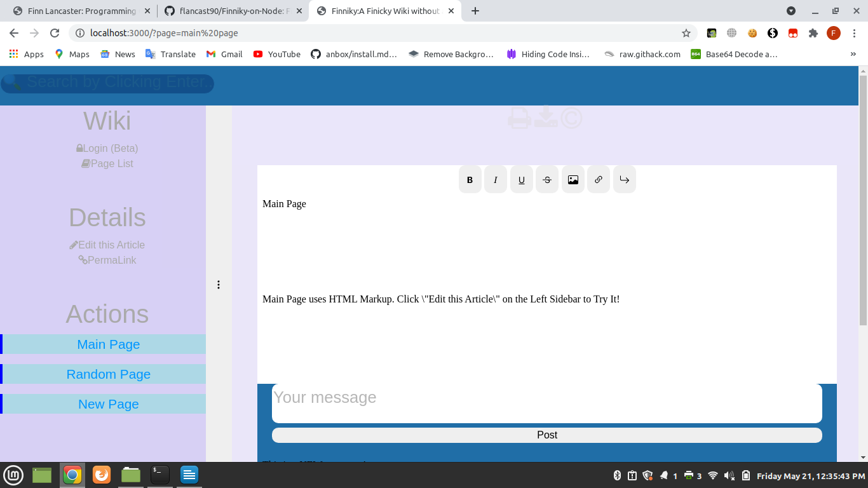
Task: Open the anbox/install.md bookmark
Action: coord(354,54)
